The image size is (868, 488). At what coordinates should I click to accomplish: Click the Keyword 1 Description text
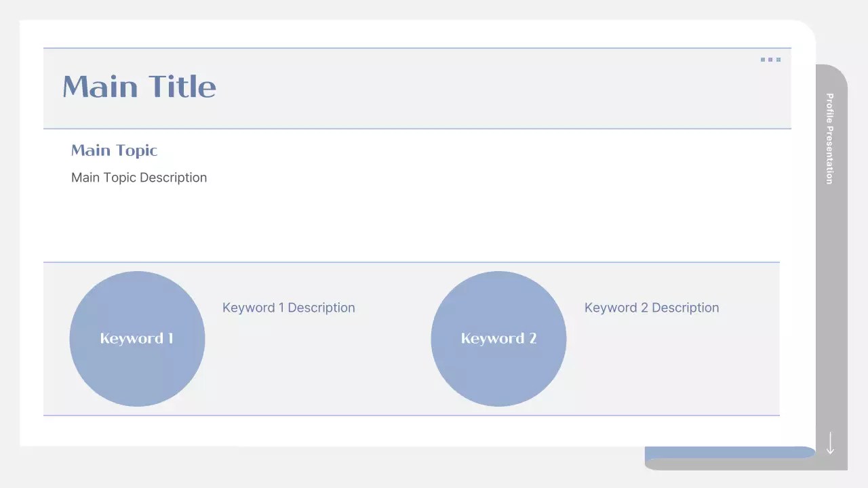pyautogui.click(x=288, y=308)
